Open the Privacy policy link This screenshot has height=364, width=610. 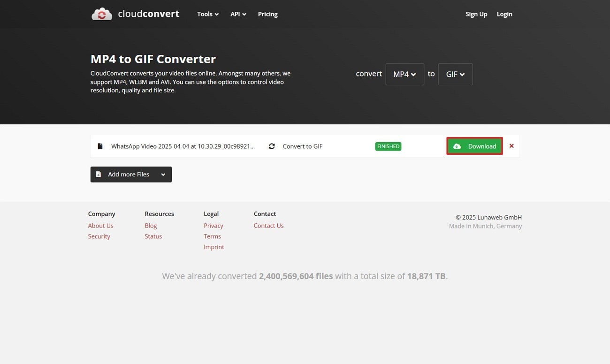tap(213, 226)
